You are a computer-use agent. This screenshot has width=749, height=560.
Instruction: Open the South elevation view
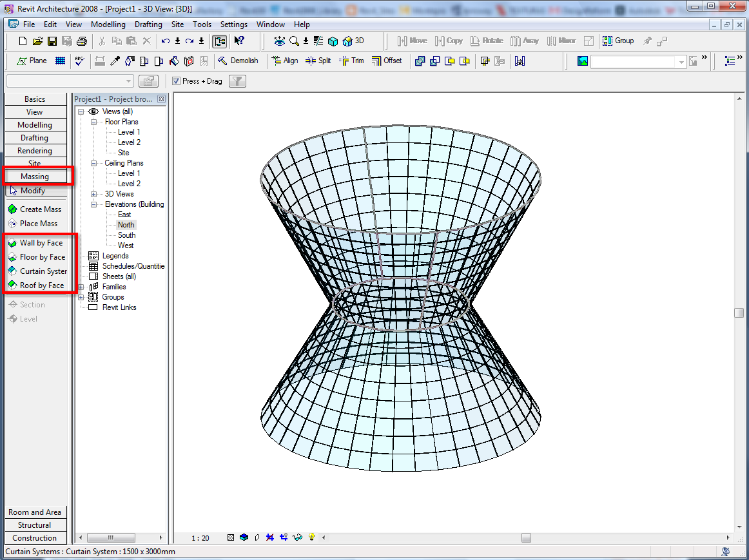point(126,235)
